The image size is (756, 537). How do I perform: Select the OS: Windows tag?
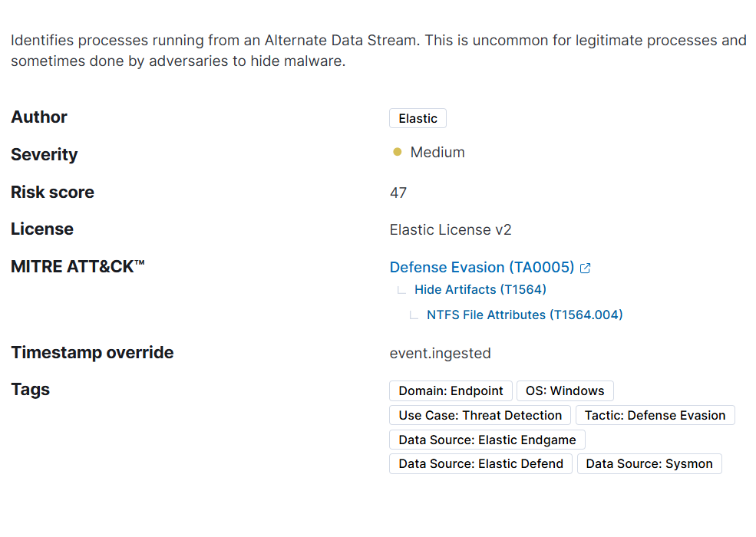tap(565, 391)
